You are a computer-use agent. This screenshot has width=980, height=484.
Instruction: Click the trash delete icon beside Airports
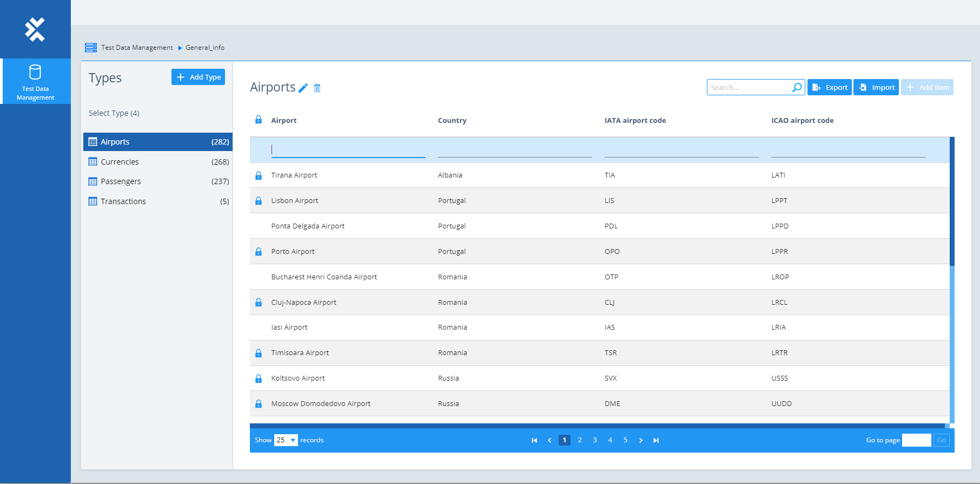(x=317, y=88)
